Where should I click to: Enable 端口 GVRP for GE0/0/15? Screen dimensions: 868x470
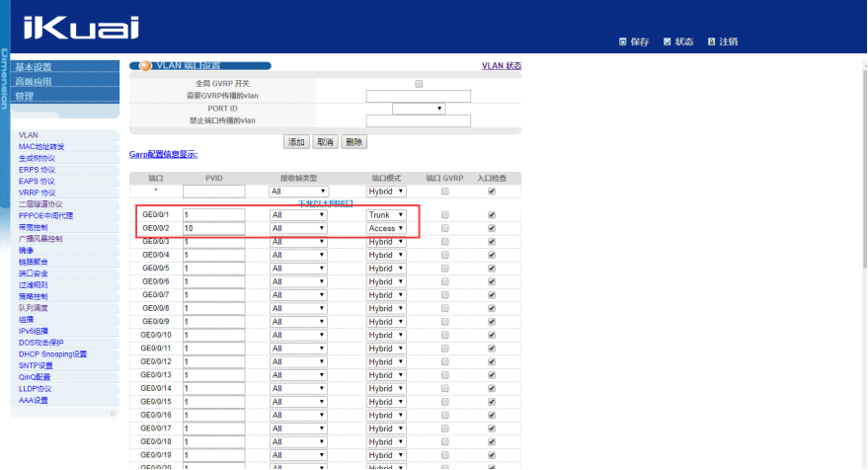[445, 401]
